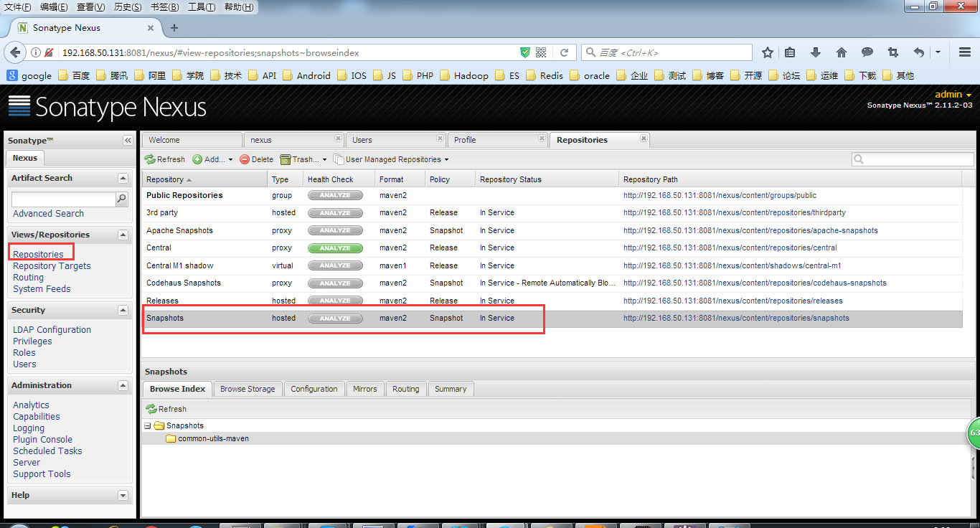980x528 pixels.
Task: Click in the Artifact Search text field
Action: [x=64, y=199]
